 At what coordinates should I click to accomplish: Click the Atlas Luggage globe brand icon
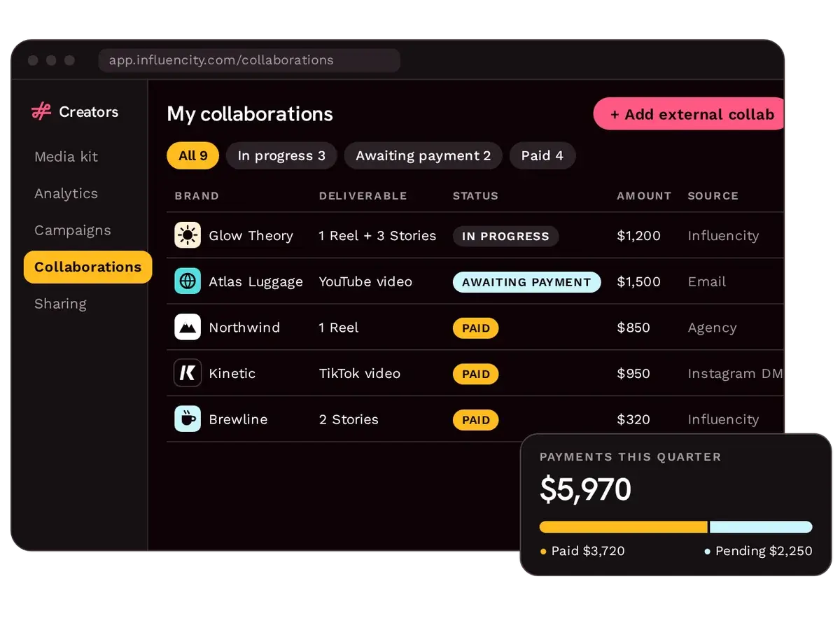coord(188,281)
